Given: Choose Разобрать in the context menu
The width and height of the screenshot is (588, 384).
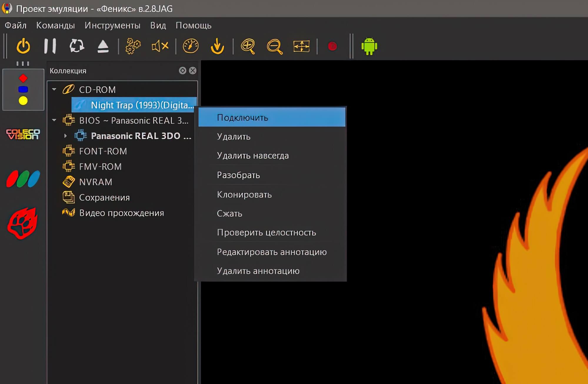Looking at the screenshot, I should 272,175.
